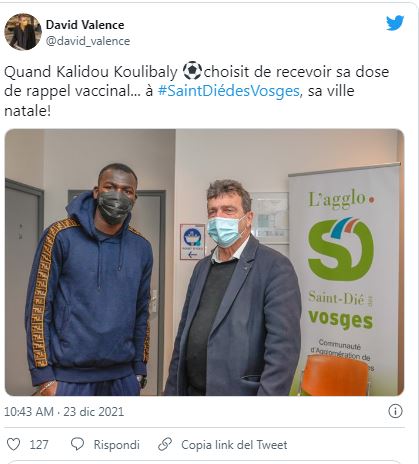The width and height of the screenshot is (419, 464).
Task: Open David Valence profile avatar
Action: click(23, 32)
